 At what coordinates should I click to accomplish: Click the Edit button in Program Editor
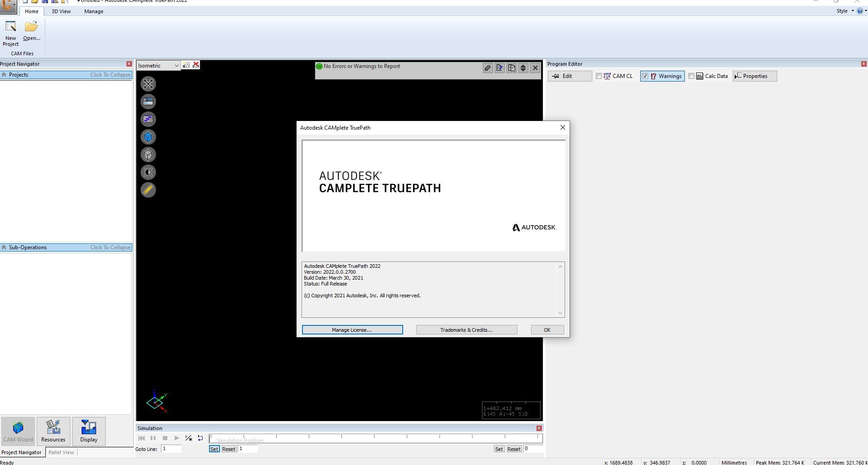click(570, 76)
